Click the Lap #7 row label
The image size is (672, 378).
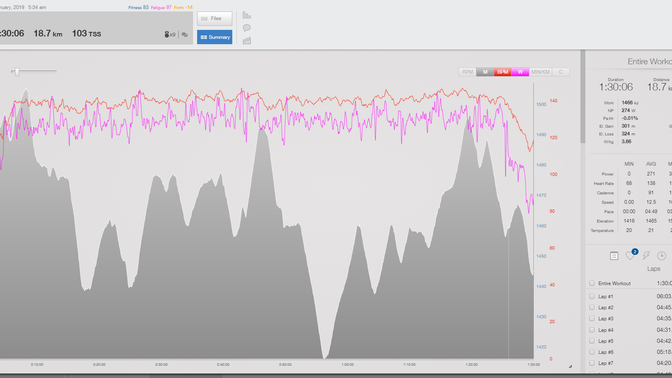(606, 363)
